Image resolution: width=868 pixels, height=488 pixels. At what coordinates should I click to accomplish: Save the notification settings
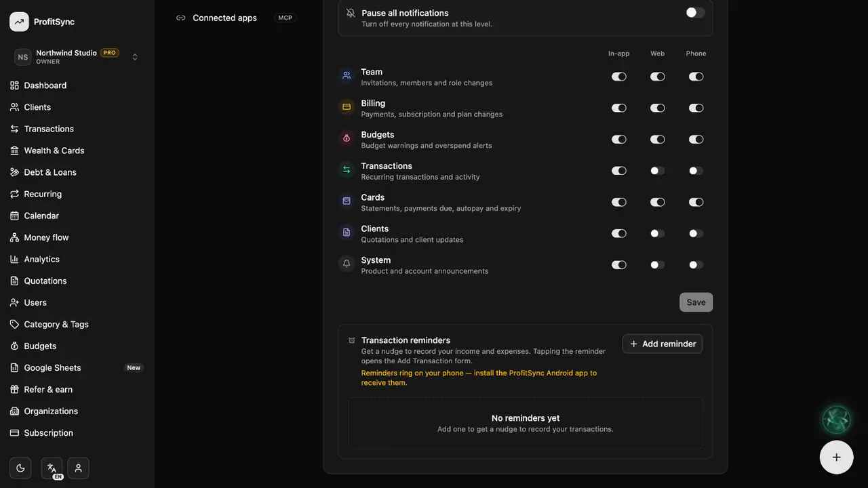click(x=696, y=302)
